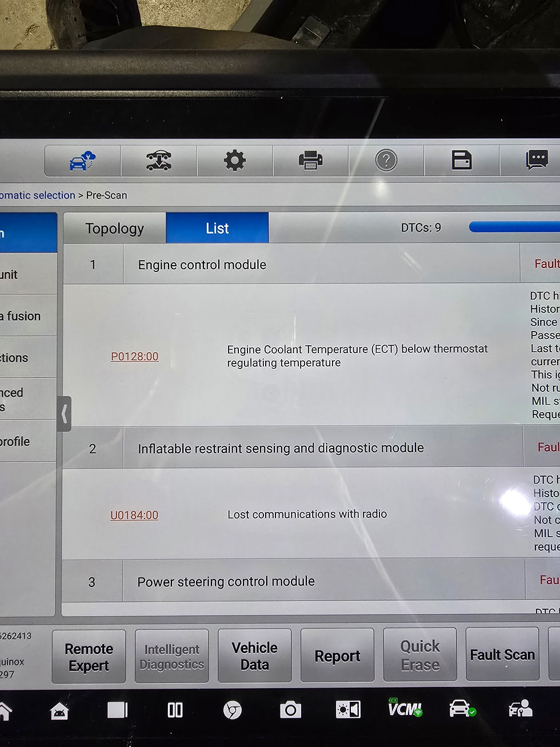Open recent apps square icon
Viewport: 560px width, 747px height.
tap(117, 710)
